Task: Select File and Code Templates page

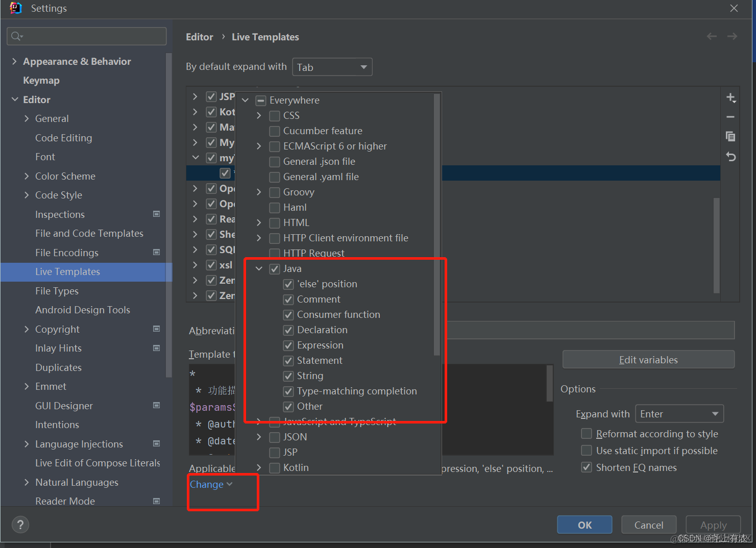Action: pyautogui.click(x=89, y=233)
